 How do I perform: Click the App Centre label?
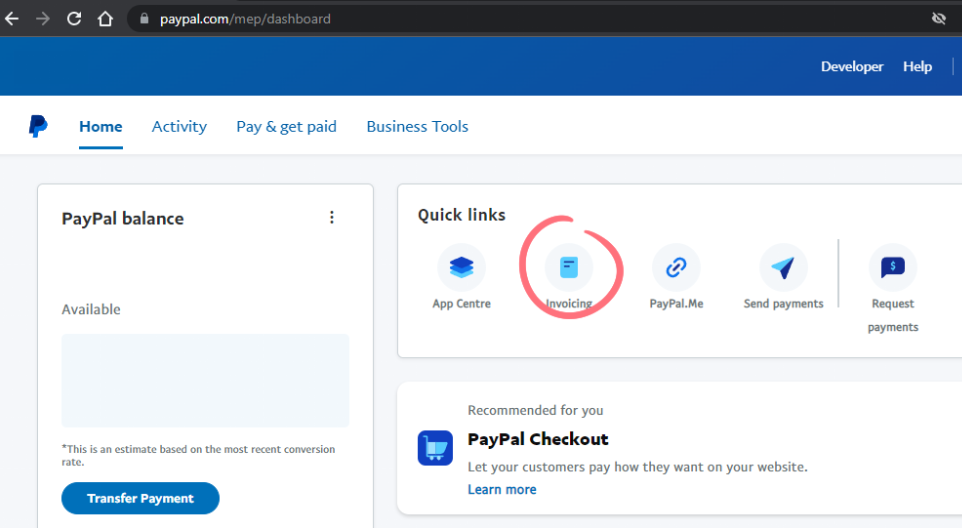coord(461,304)
